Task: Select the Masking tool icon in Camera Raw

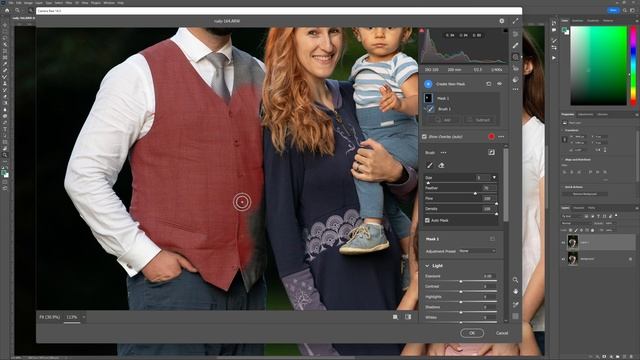Action: 516,57
